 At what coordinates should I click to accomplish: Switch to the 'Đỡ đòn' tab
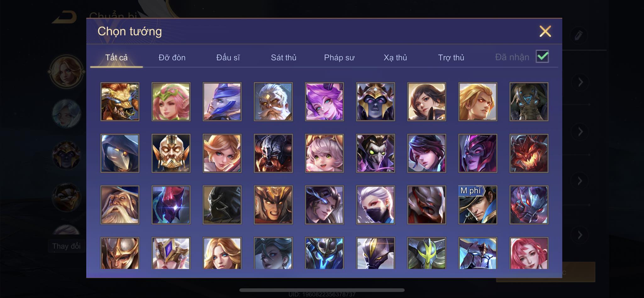click(172, 58)
